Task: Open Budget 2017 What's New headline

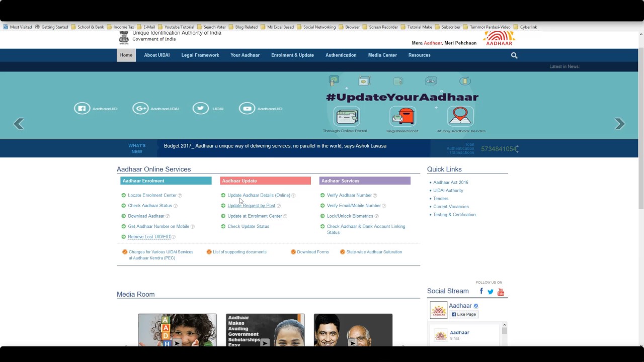Action: point(275,146)
